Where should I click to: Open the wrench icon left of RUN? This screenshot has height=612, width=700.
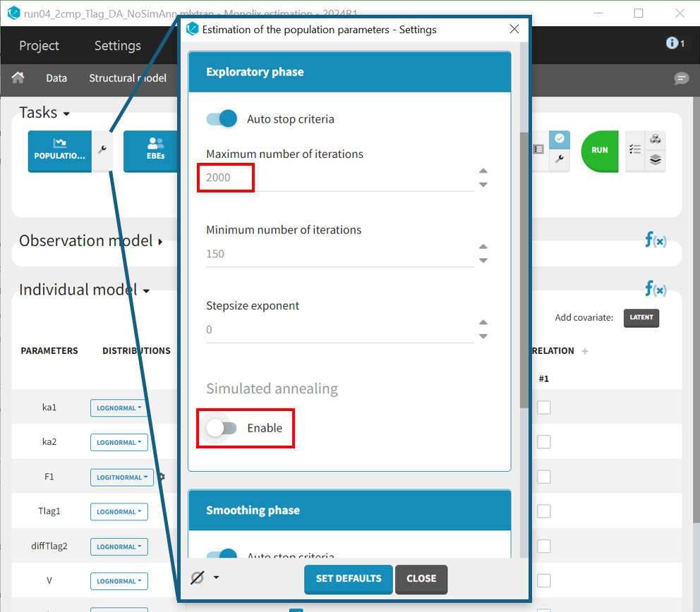point(559,160)
